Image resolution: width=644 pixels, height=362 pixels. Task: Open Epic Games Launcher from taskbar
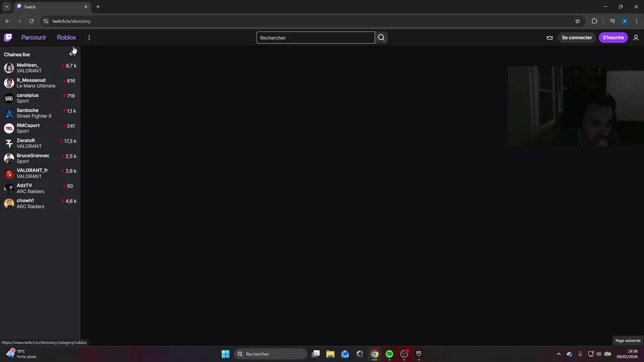pos(419,354)
